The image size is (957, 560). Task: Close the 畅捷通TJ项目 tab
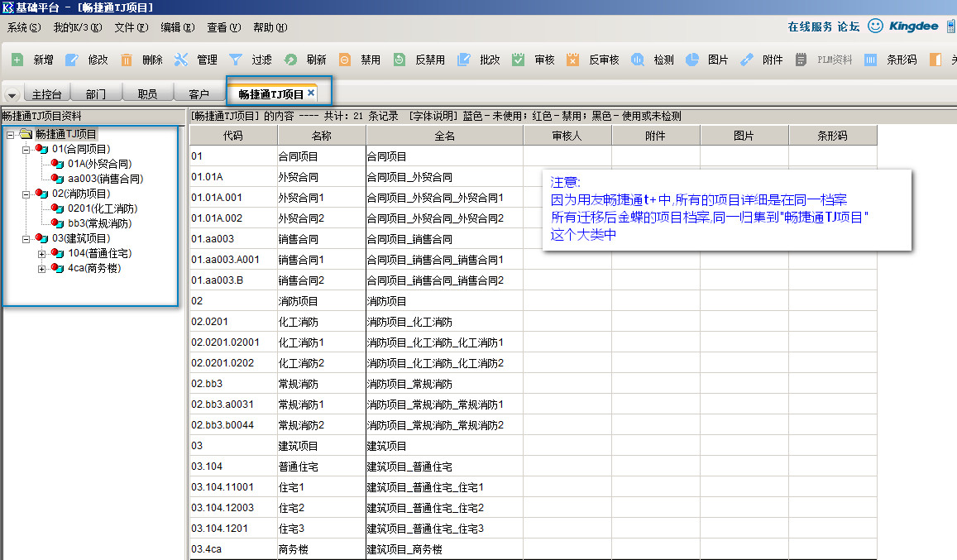pyautogui.click(x=311, y=93)
